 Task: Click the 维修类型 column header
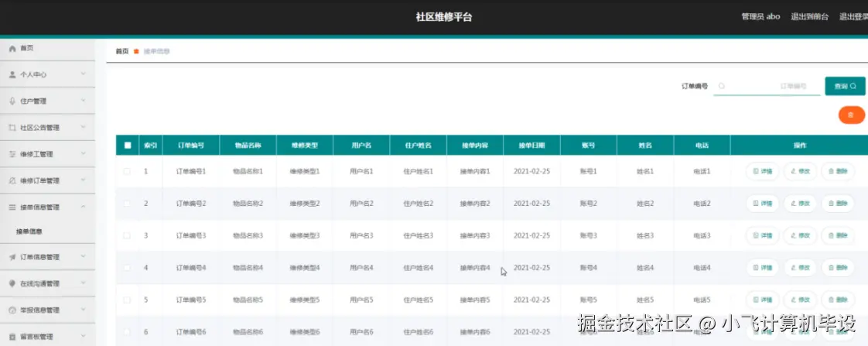[x=305, y=146]
